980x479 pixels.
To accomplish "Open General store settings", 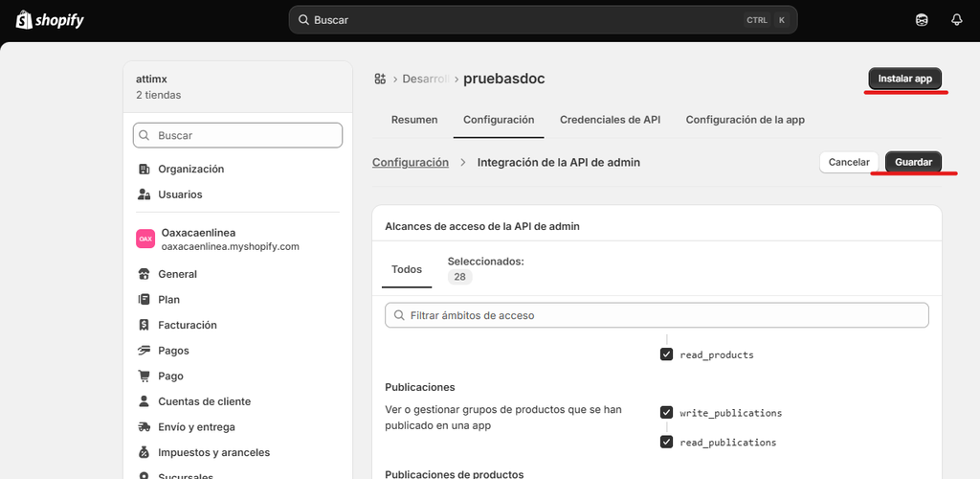I will tap(176, 274).
